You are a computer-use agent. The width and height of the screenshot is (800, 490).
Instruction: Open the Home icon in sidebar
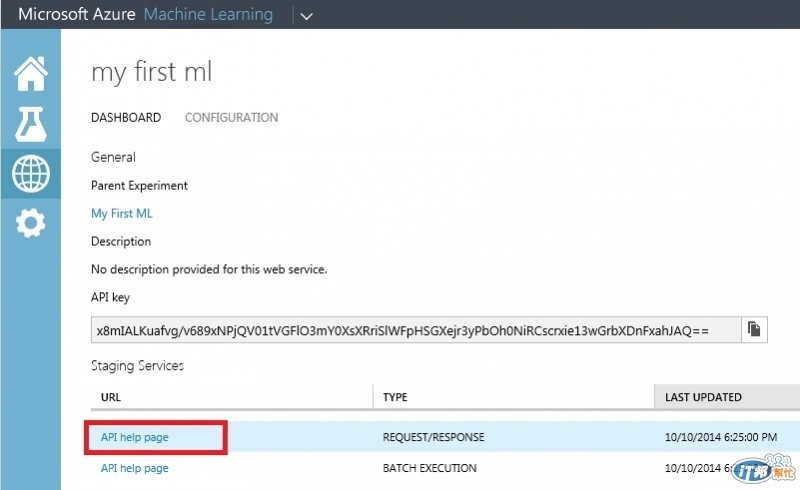coord(31,73)
